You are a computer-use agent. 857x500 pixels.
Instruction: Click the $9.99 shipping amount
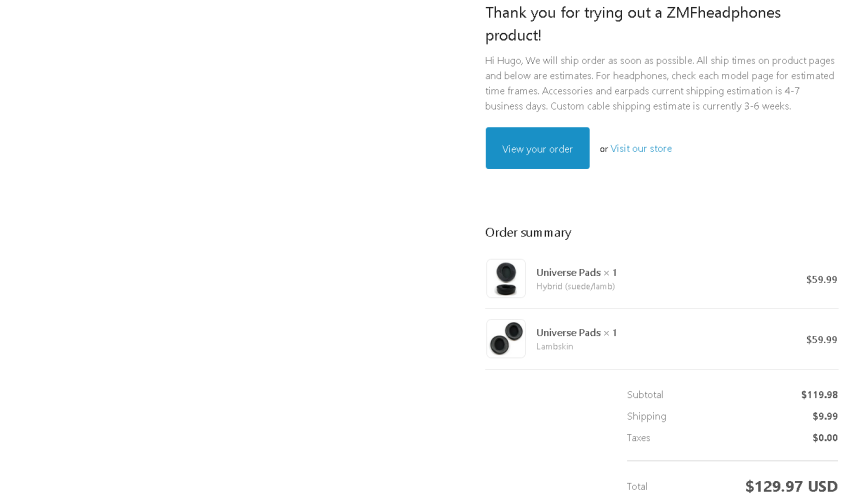click(x=825, y=416)
